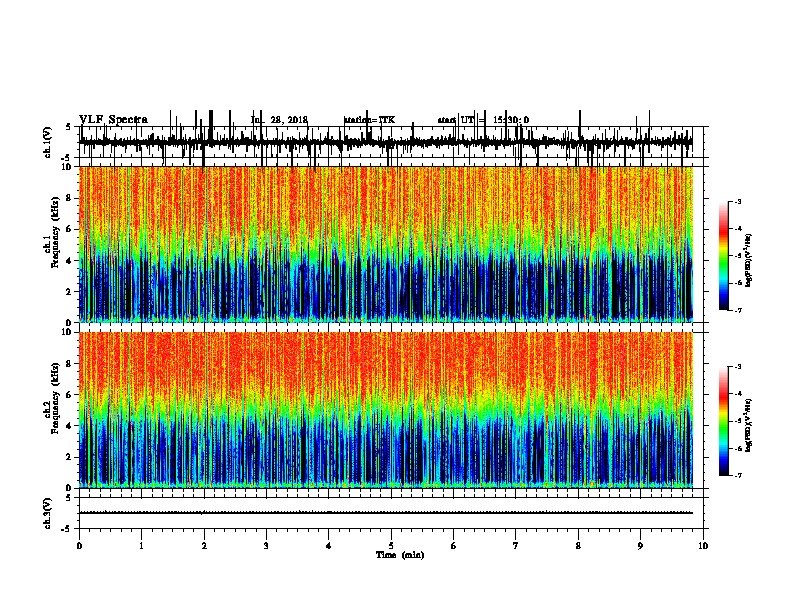The image size is (792, 612).
Task: Click the 'station=ITK' header text
Action: (x=370, y=120)
